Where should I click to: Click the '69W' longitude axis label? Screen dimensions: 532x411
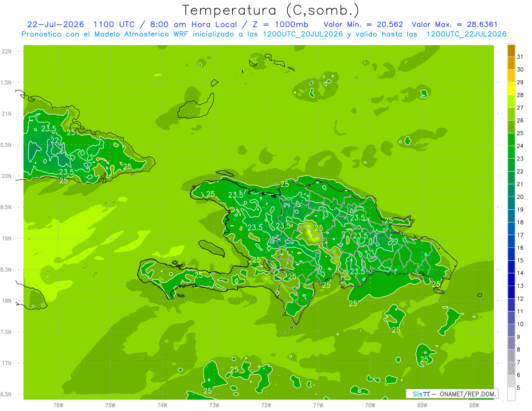tap(422, 405)
